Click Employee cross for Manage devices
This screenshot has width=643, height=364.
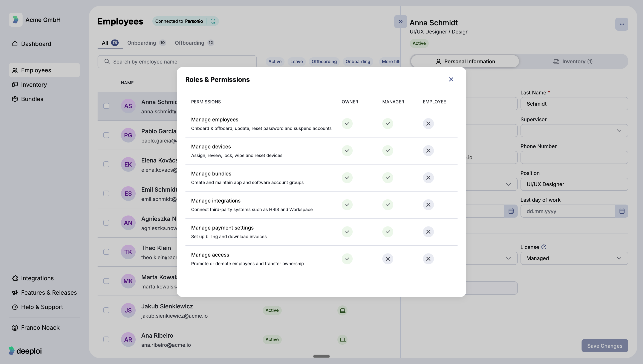[428, 150]
